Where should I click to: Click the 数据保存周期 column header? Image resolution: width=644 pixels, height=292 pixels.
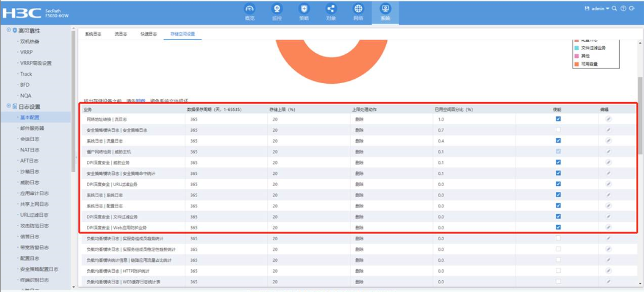coord(213,110)
